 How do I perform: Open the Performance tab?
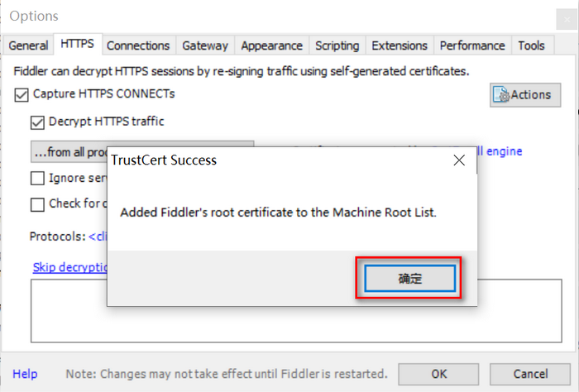pos(472,45)
